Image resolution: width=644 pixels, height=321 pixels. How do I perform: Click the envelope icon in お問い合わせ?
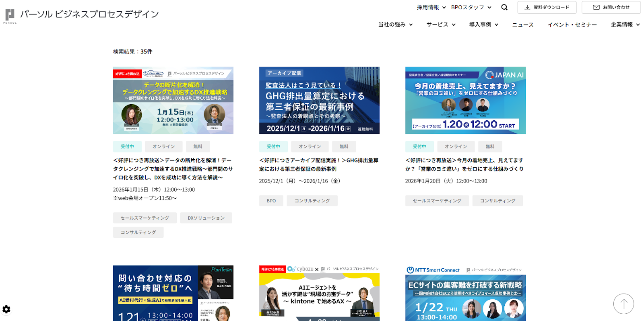(x=597, y=7)
